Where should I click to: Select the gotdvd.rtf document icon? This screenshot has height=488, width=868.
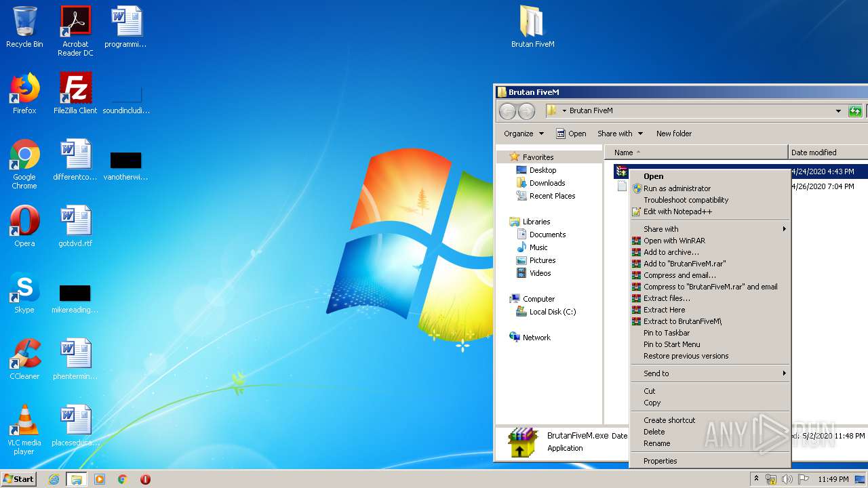[75, 226]
